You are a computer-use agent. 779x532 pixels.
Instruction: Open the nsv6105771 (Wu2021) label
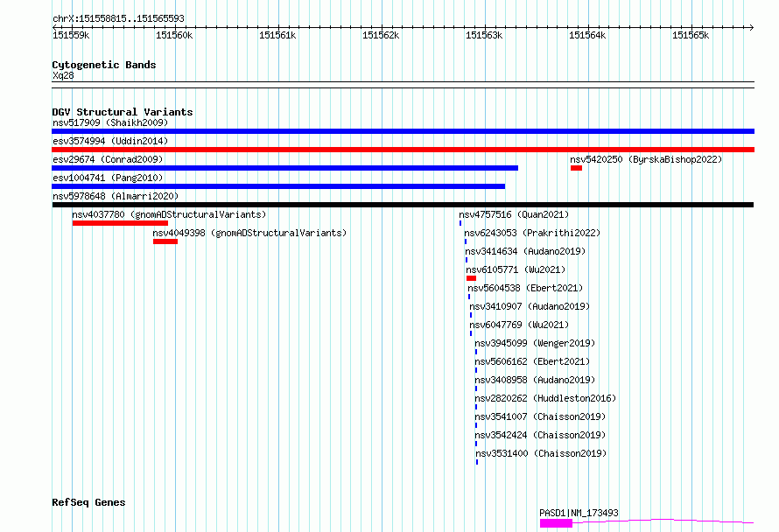[516, 269]
